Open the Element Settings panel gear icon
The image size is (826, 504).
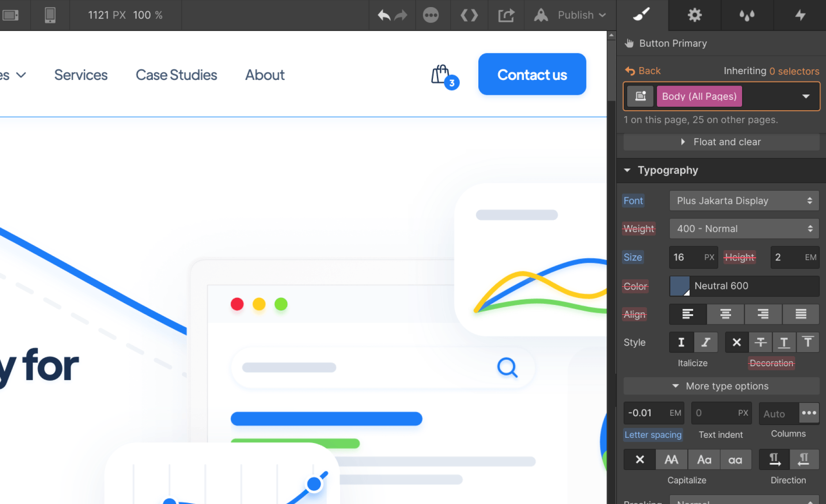coord(694,15)
